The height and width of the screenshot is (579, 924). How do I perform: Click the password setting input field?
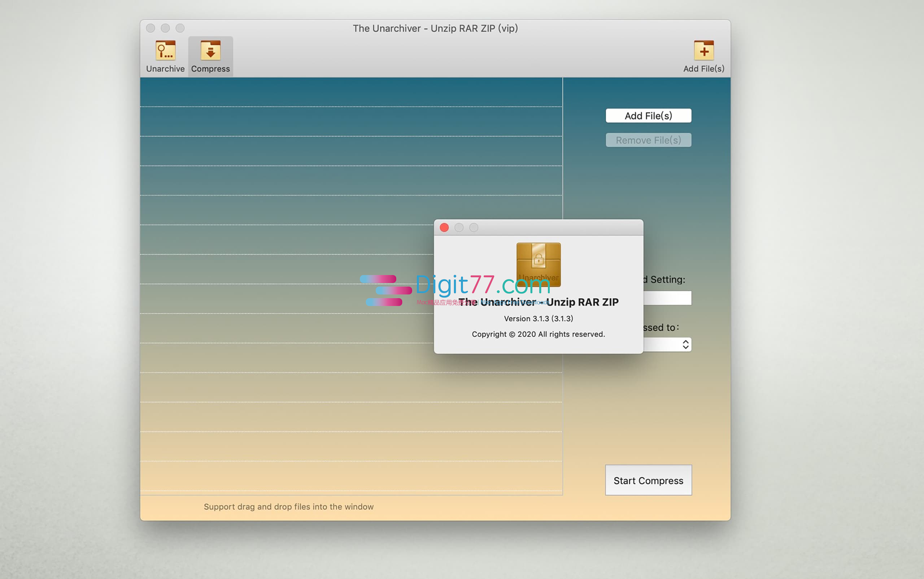tap(667, 298)
